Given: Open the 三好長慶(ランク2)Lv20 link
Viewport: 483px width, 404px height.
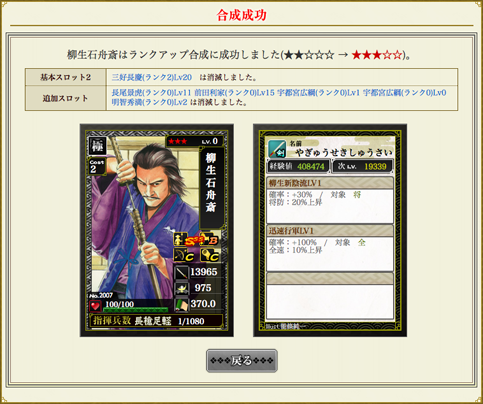Looking at the screenshot, I should pos(152,77).
